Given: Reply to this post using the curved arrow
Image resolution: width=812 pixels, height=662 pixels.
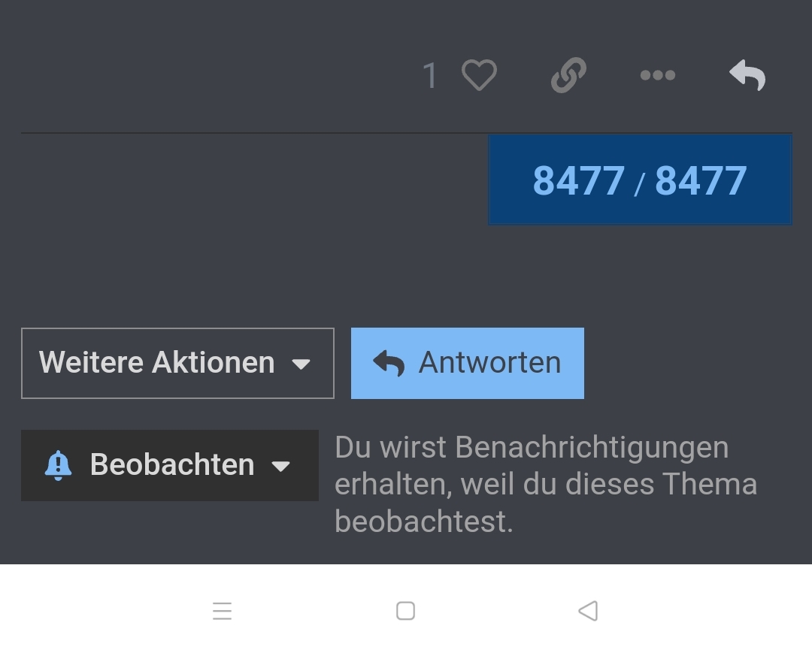Looking at the screenshot, I should 747,75.
